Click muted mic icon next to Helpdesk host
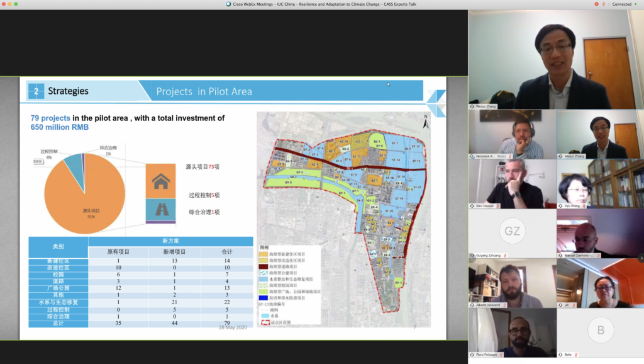The image size is (644, 364). pyautogui.click(x=511, y=156)
